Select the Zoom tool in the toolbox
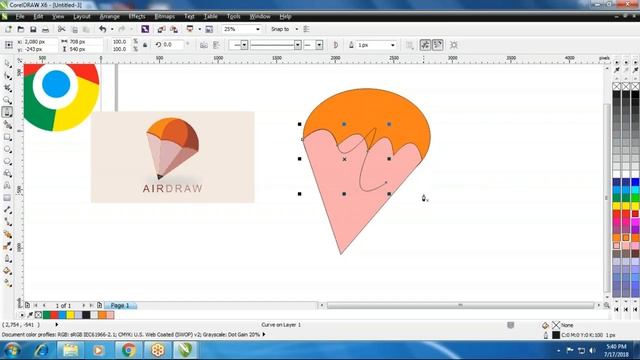Image resolution: width=640 pixels, height=360 pixels. pos(7,100)
